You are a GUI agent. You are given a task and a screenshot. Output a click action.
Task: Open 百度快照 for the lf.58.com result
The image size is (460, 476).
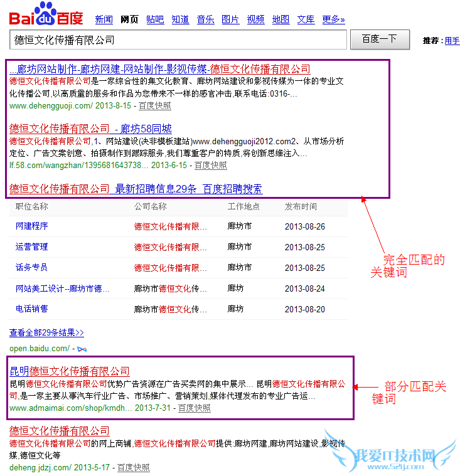(x=211, y=165)
